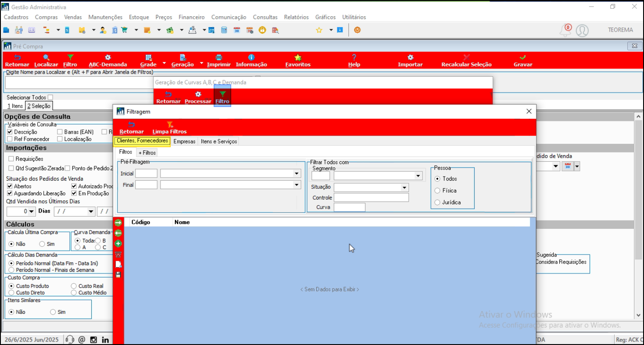Click Processar in Geração de Curvas window

(x=198, y=97)
